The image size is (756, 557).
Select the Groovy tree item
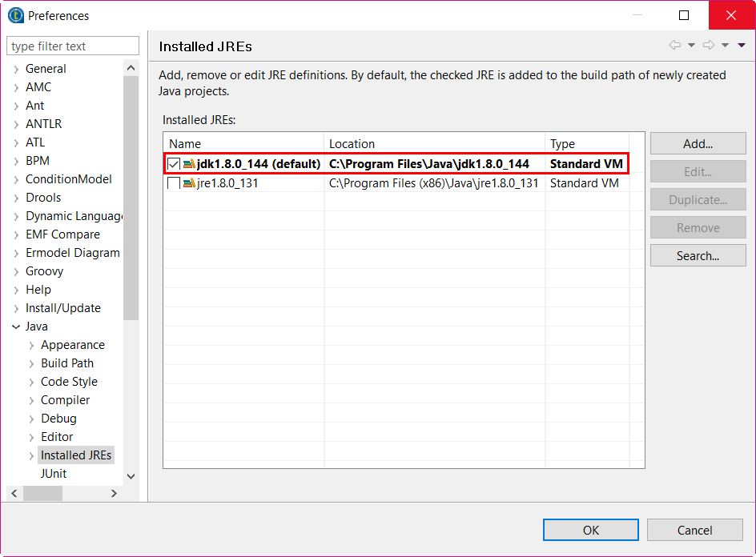pyautogui.click(x=44, y=271)
